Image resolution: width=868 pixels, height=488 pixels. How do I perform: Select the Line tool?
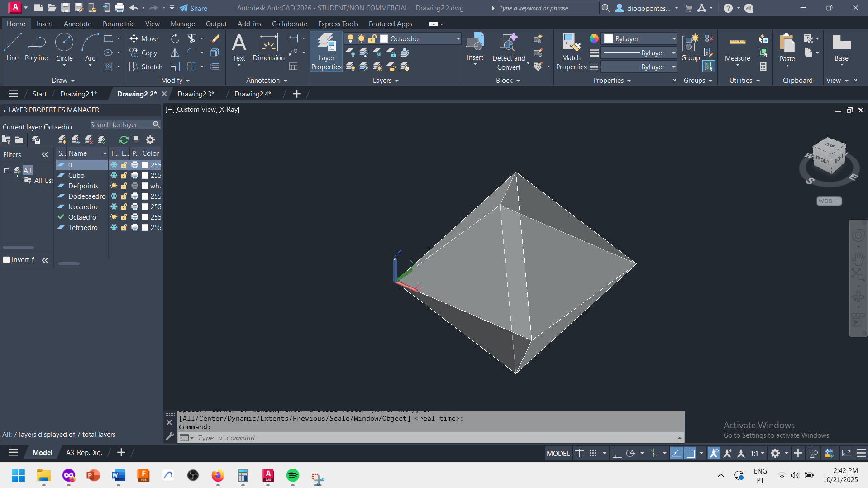coord(12,48)
